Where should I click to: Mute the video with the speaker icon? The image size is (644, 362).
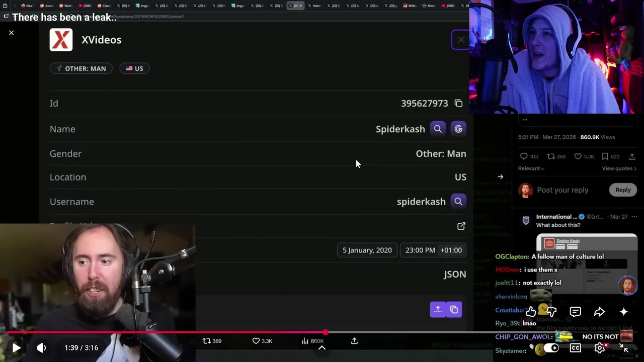coord(41,347)
